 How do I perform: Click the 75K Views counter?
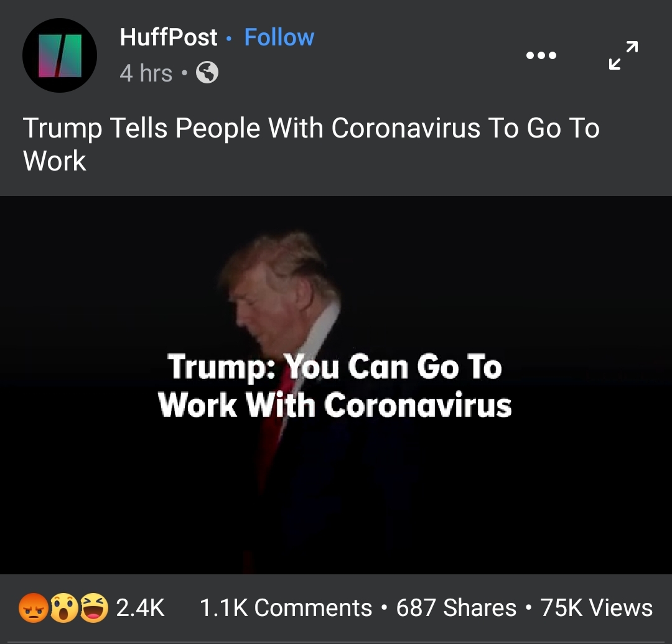click(x=596, y=607)
